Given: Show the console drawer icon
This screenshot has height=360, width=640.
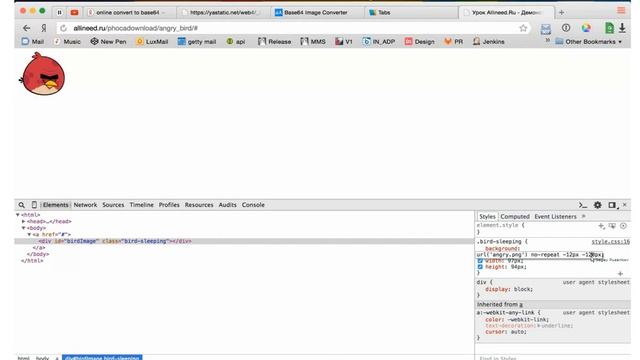Looking at the screenshot, I should pos(582,205).
